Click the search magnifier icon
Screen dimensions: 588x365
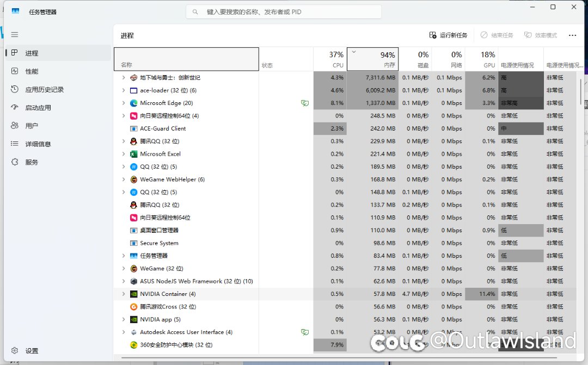click(x=195, y=12)
